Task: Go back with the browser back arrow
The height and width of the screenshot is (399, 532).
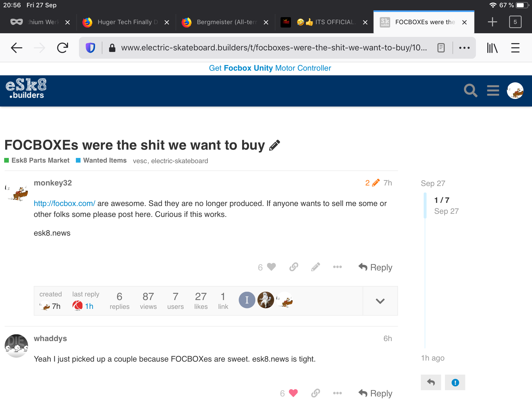Action: point(17,48)
